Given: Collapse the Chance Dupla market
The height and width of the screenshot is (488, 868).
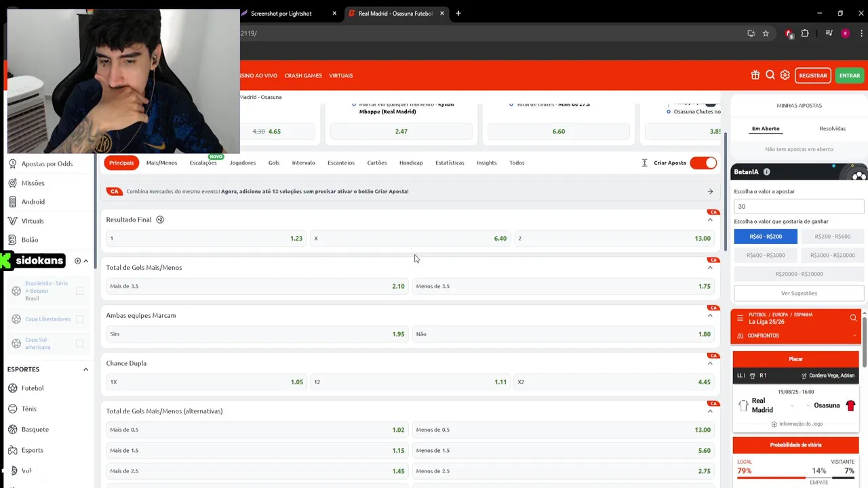Looking at the screenshot, I should click(x=710, y=363).
